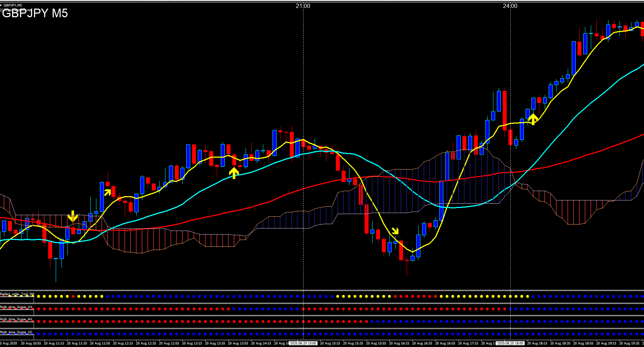Select the Multi_time_Scope_4H indicator label
Image resolution: width=644 pixels, height=347 pixels.
pos(16,319)
